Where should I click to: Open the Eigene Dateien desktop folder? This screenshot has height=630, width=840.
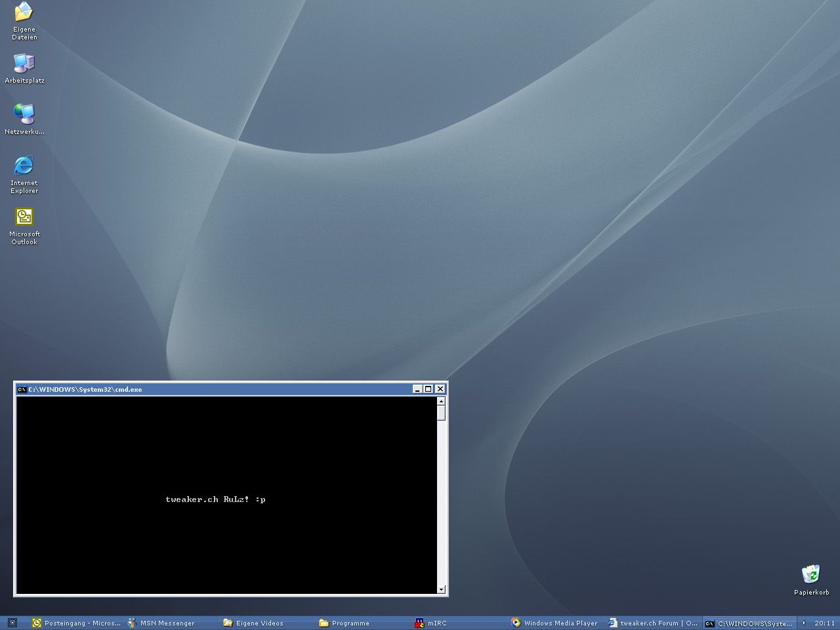(24, 13)
